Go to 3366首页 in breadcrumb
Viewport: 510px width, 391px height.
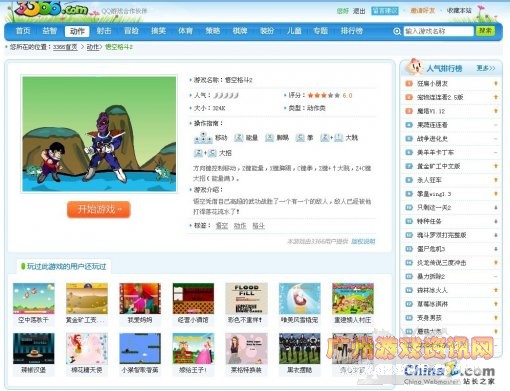(x=65, y=47)
